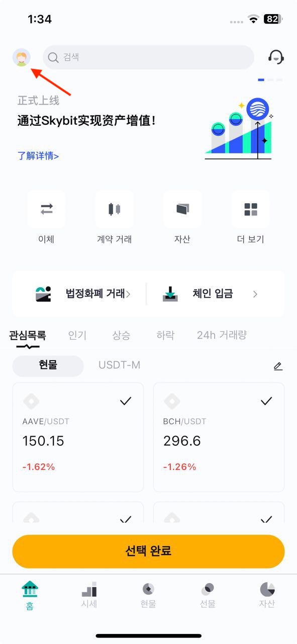The image size is (297, 644).
Task: Open 선물 in bottom navigation
Action: [208, 596]
